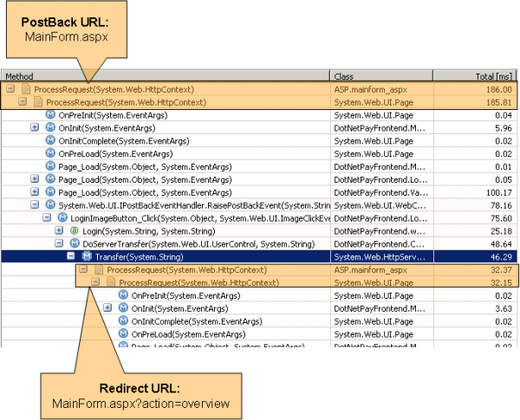This screenshot has width=520, height=420.
Task: Sort by the Total [ms] column header
Action: pos(475,76)
